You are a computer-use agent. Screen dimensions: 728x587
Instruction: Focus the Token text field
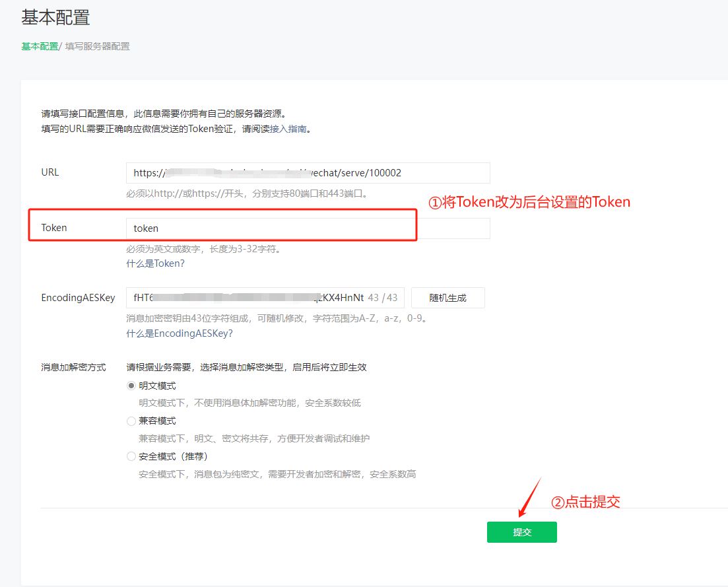pos(308,228)
